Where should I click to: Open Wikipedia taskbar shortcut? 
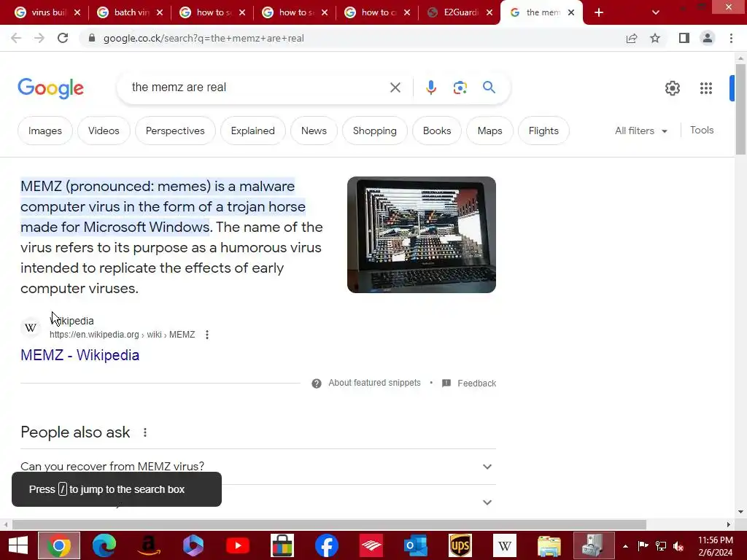(505, 545)
